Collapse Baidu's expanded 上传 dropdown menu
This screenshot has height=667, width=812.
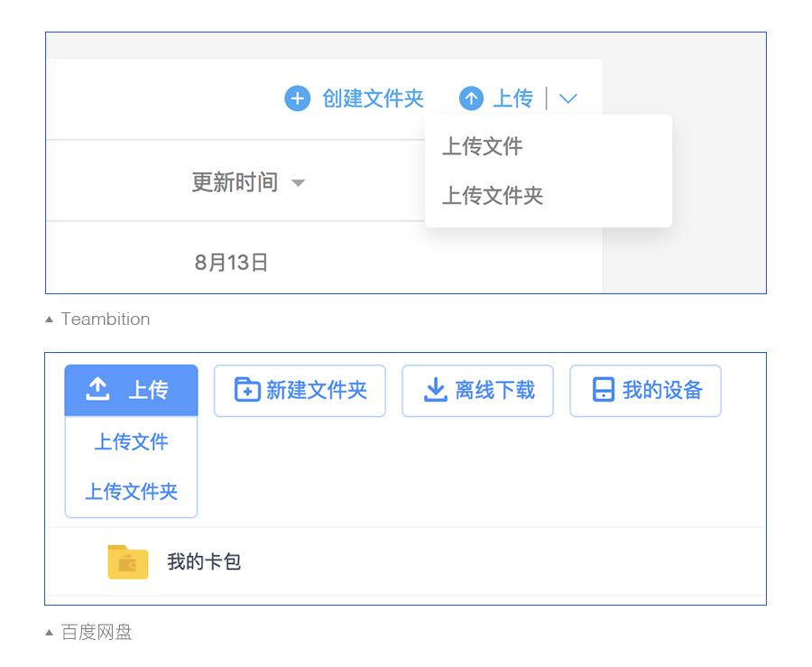131,390
